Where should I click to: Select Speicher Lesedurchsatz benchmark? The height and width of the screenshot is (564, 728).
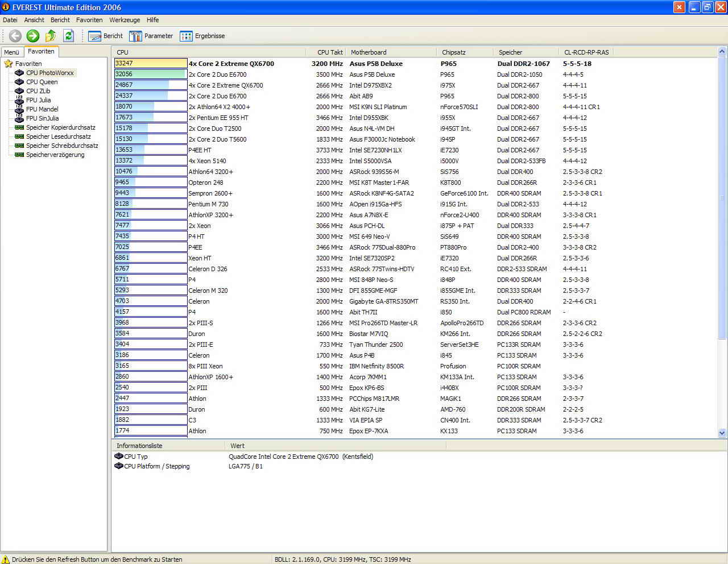[x=59, y=136]
